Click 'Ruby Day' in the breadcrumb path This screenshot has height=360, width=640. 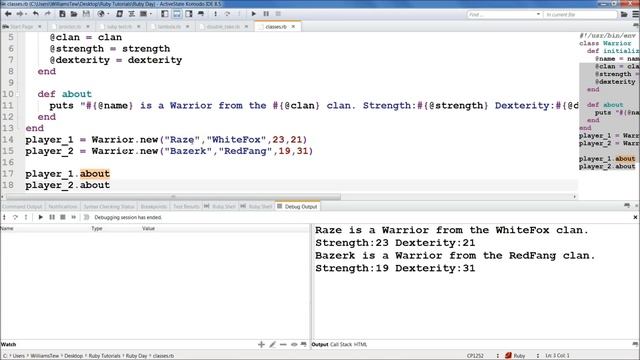pos(136,356)
